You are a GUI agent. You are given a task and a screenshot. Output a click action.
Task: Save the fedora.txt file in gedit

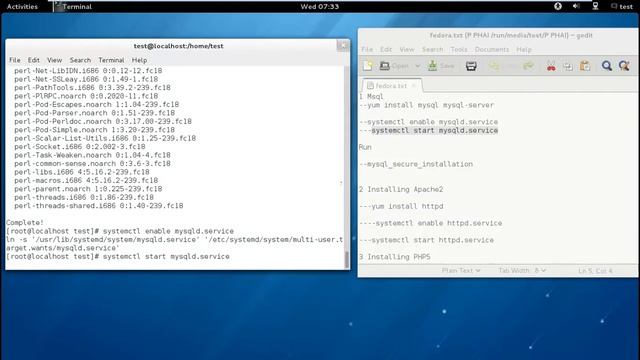point(441,66)
